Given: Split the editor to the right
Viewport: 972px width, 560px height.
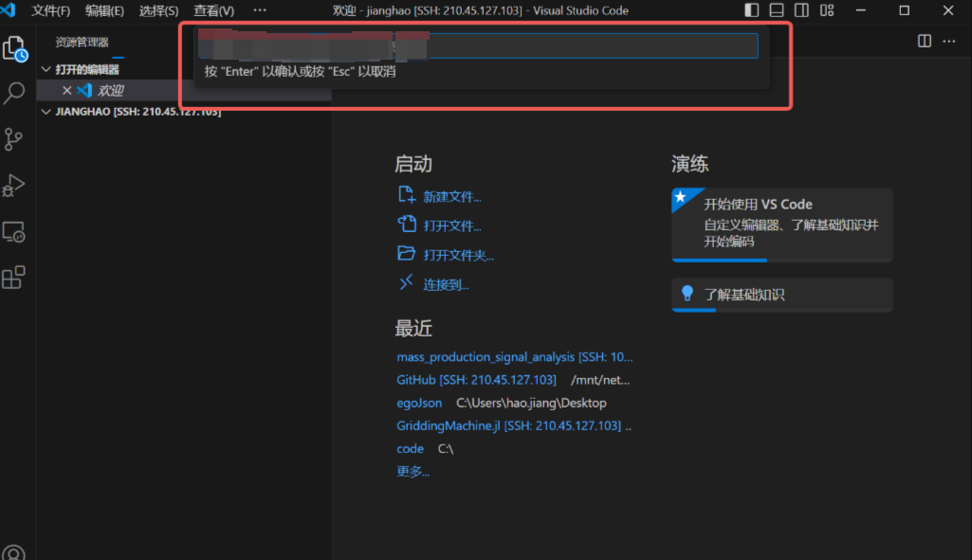Looking at the screenshot, I should pyautogui.click(x=925, y=41).
